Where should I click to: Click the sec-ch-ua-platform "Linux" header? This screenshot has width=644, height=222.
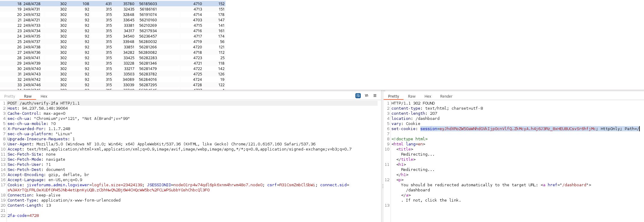pos(40,134)
